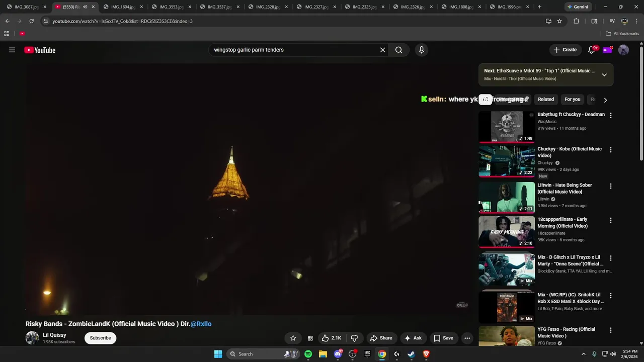644x362 pixels.
Task: Open options for Liltwin Hate Being Sober
Action: tap(611, 186)
